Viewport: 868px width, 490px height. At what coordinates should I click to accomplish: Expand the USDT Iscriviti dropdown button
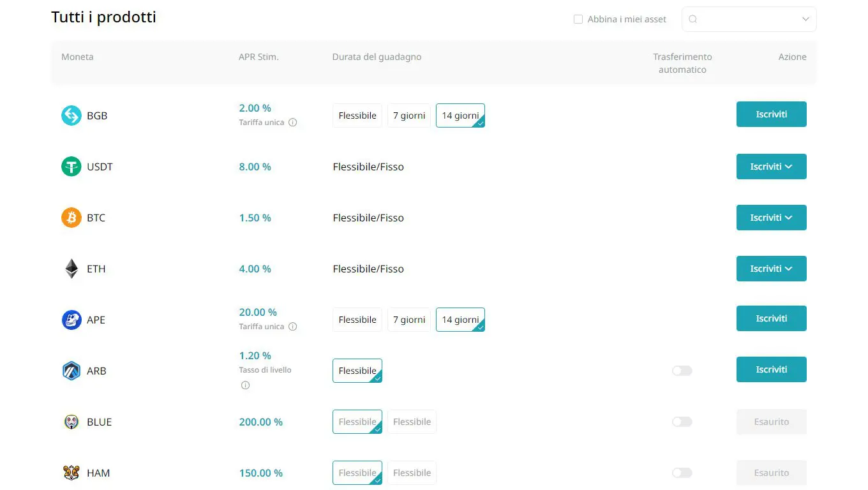coord(772,167)
